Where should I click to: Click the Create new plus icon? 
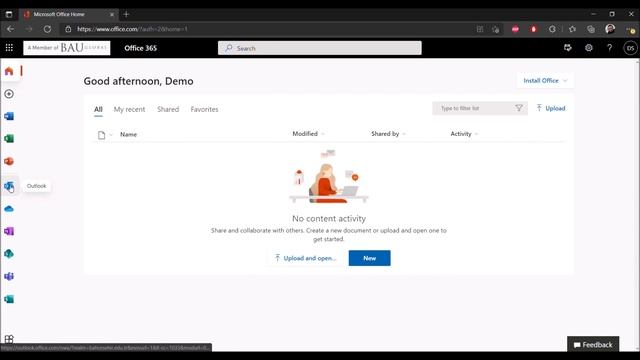pyautogui.click(x=9, y=94)
